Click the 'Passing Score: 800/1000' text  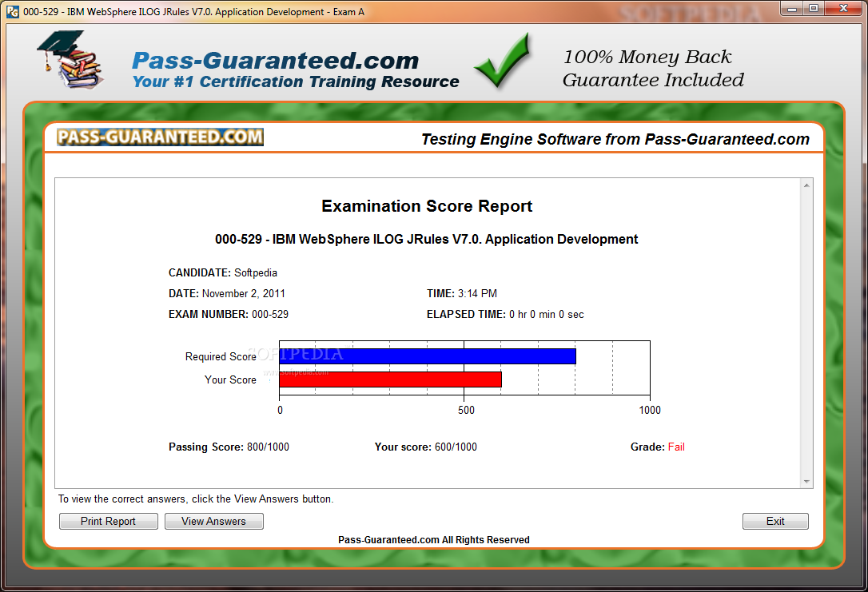pos(229,447)
